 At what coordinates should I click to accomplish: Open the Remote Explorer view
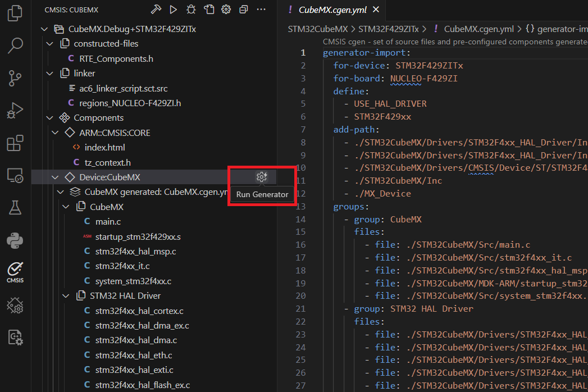tap(15, 175)
